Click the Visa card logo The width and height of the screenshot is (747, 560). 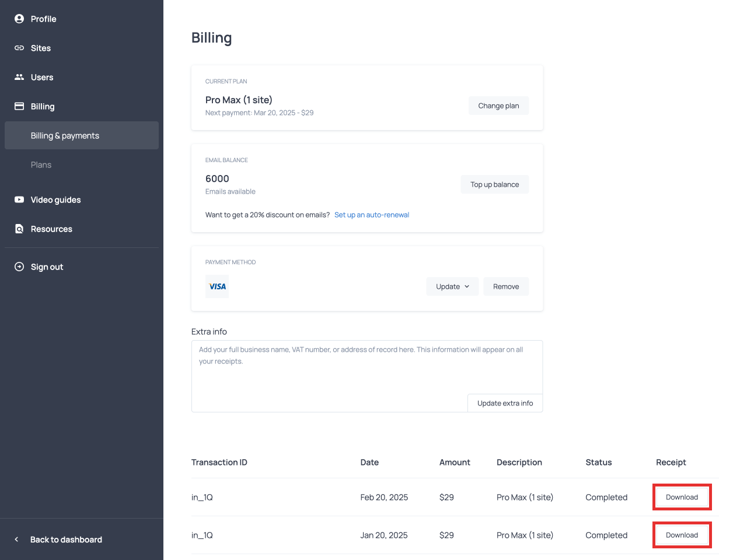pos(217,286)
